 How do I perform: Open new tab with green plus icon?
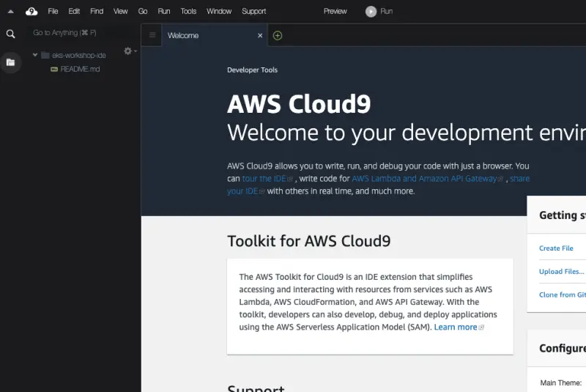[x=278, y=35]
